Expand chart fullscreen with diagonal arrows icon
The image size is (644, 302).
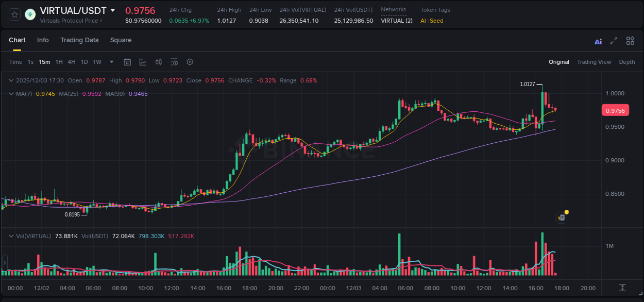click(614, 41)
